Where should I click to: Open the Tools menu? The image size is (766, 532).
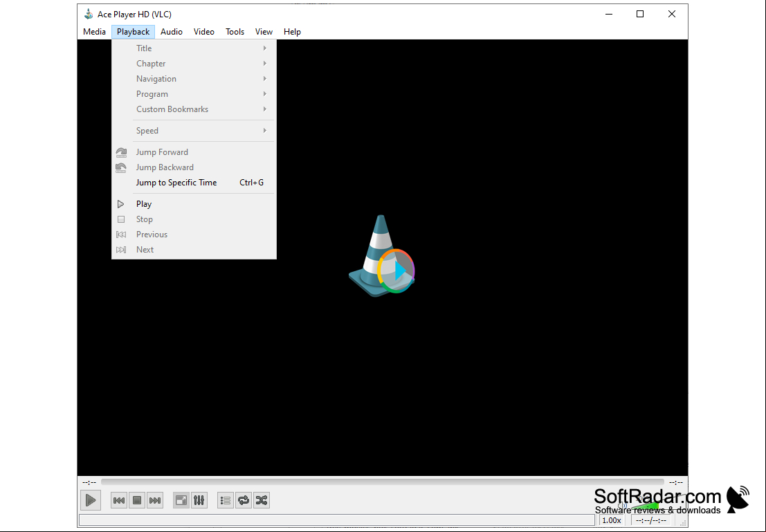click(235, 32)
